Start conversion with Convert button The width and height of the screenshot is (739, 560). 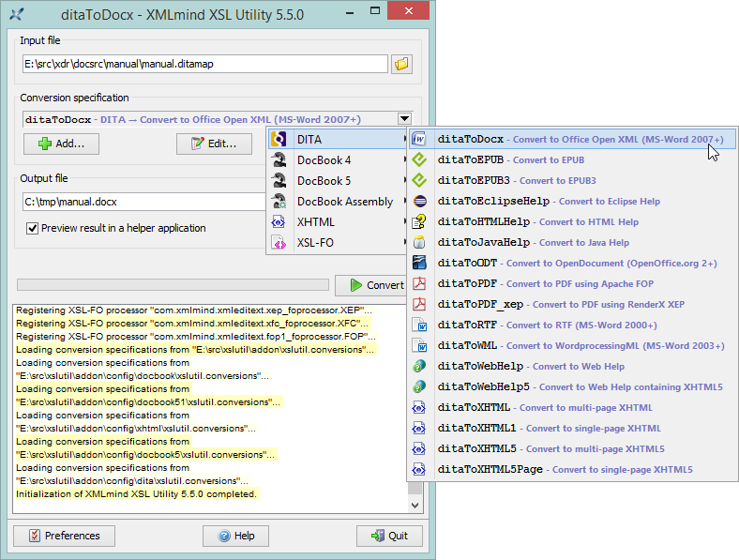(371, 285)
